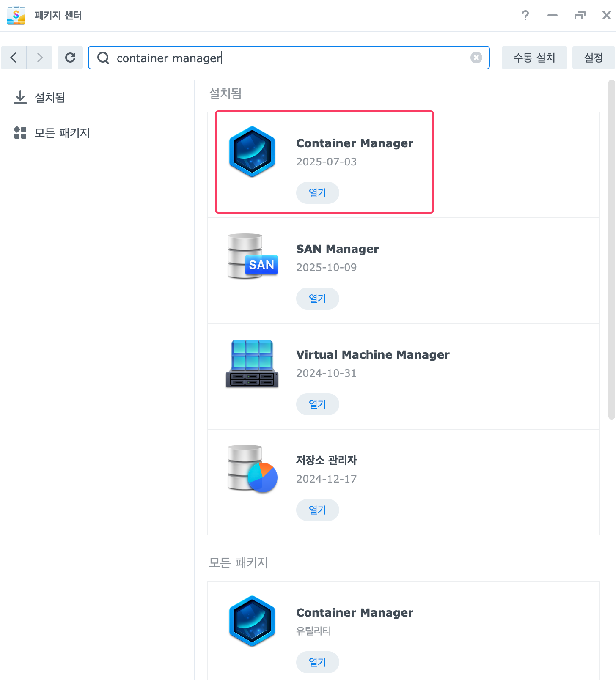The image size is (616, 680).
Task: Click the 저장소 관리자 title text
Action: point(326,460)
